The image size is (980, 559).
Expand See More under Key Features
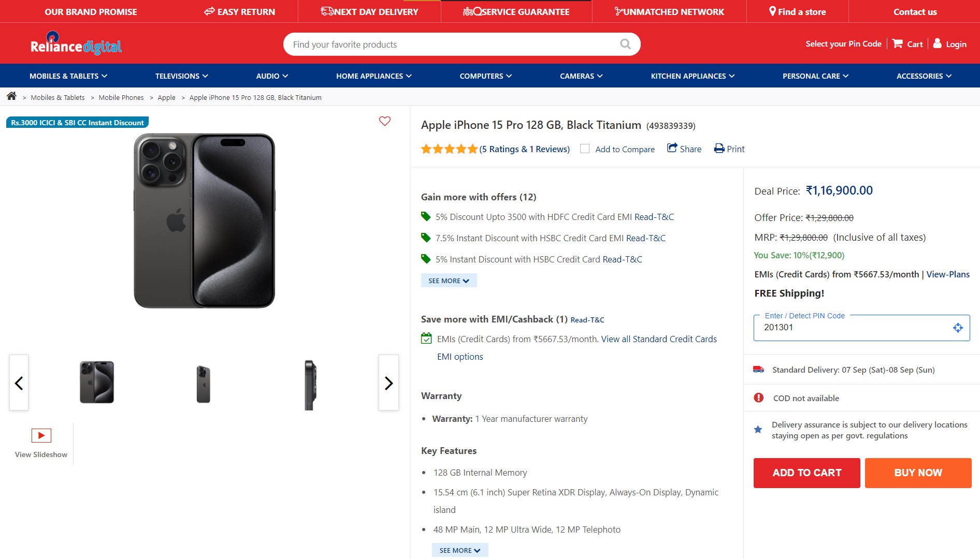pos(460,550)
